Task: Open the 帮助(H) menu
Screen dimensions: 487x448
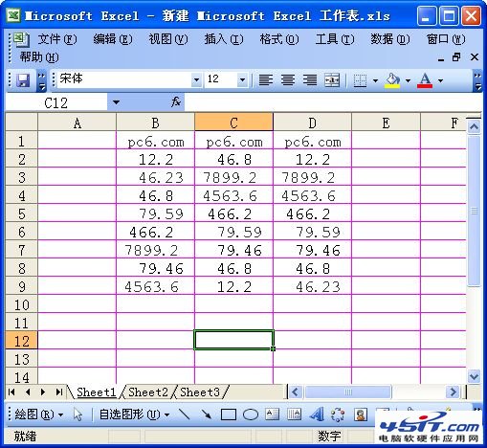Action: [39, 57]
